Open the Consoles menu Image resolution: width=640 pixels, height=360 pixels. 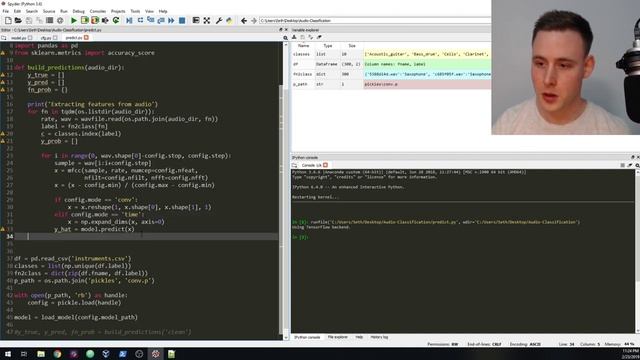(x=98, y=11)
